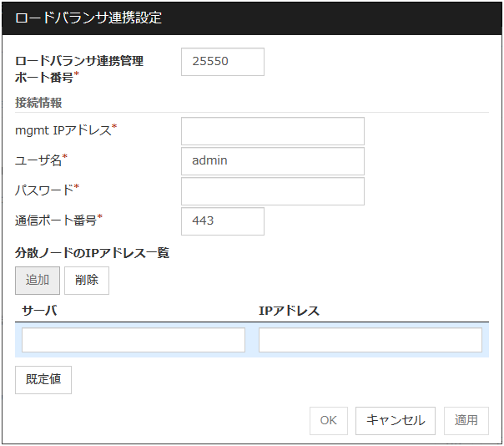The width and height of the screenshot is (504, 446).
Task: Click the server name cell in table row
Action: click(x=134, y=340)
